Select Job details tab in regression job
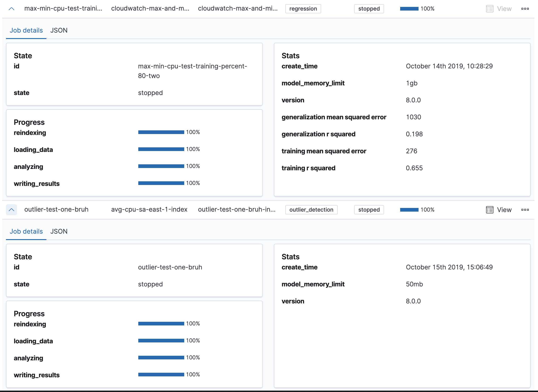 (x=26, y=30)
